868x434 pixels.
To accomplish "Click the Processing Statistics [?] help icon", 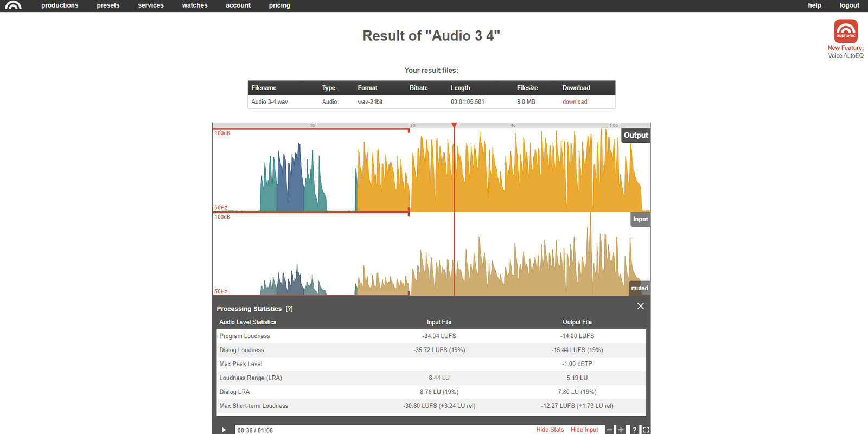I will (289, 309).
